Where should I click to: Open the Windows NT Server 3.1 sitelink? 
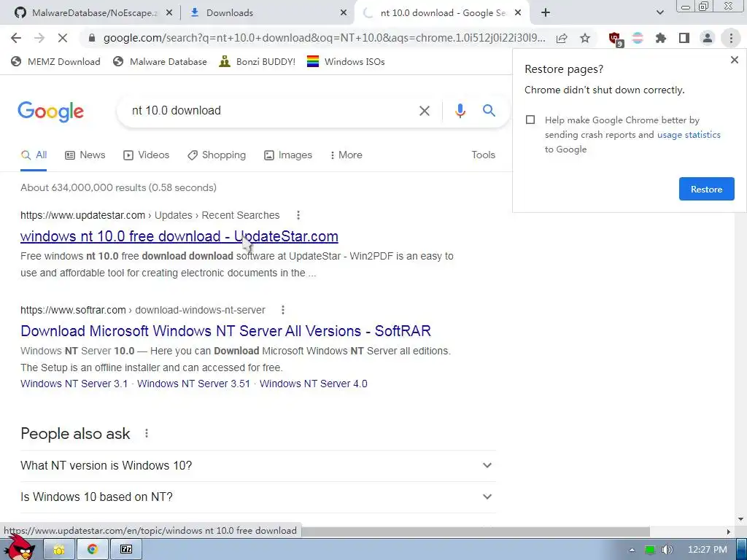(x=74, y=384)
